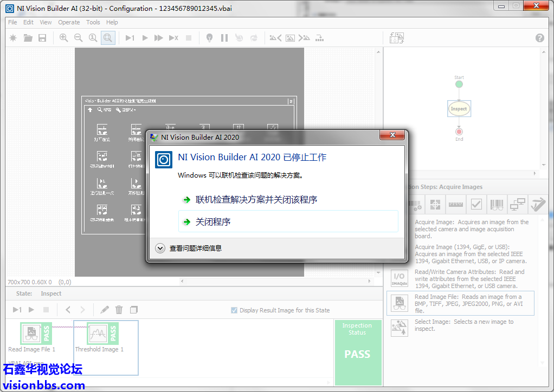
Task: Open the Operate menu
Action: [x=69, y=22]
